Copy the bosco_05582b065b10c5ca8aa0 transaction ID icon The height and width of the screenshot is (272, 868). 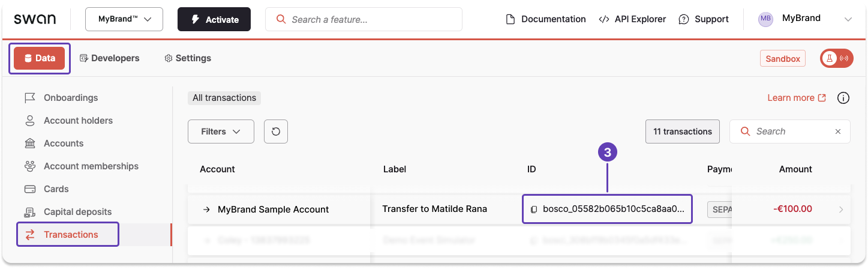coord(534,210)
